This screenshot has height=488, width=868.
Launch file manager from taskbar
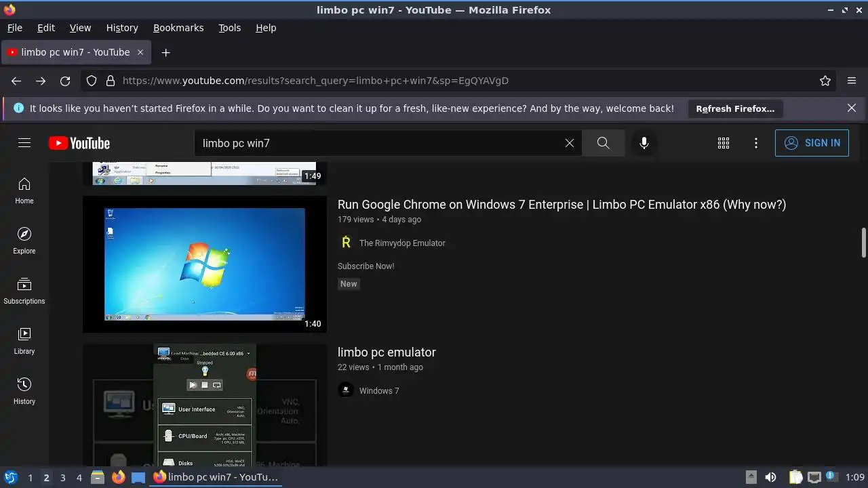tap(98, 477)
